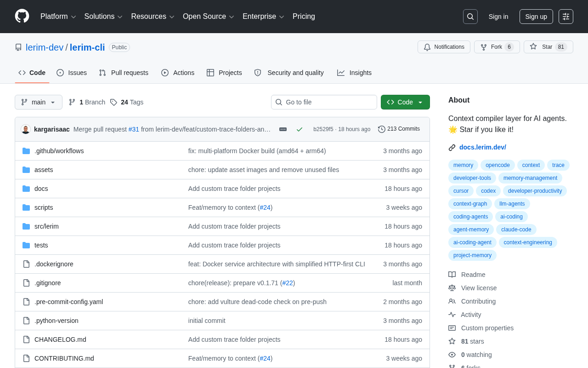Open commit b2529f5 hash link
Screen dimensions: 588x368
click(x=323, y=129)
